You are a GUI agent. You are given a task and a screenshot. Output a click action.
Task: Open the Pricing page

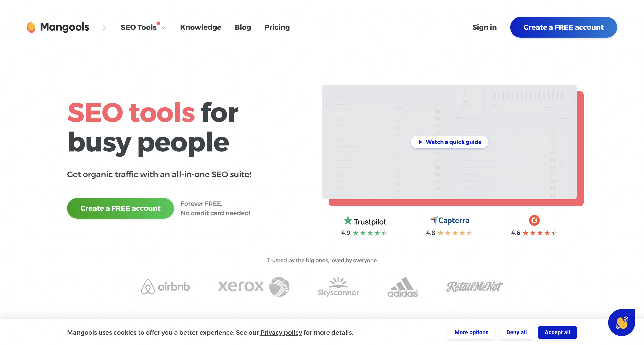coord(277,27)
